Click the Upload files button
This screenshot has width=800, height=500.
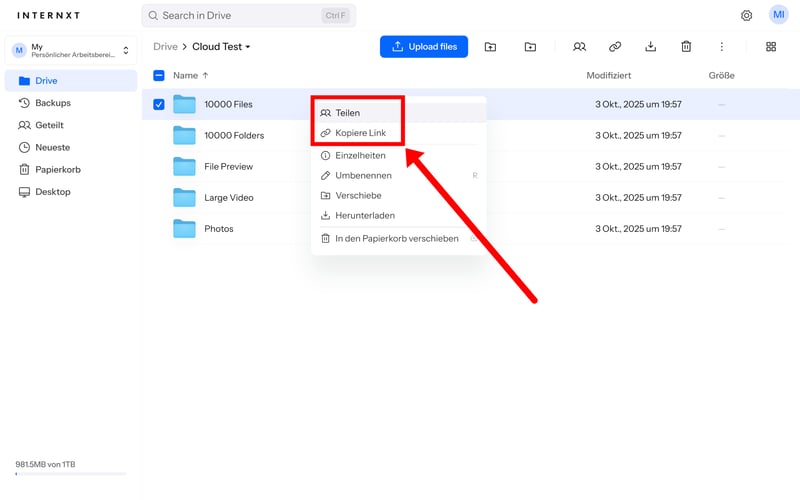[x=424, y=47]
